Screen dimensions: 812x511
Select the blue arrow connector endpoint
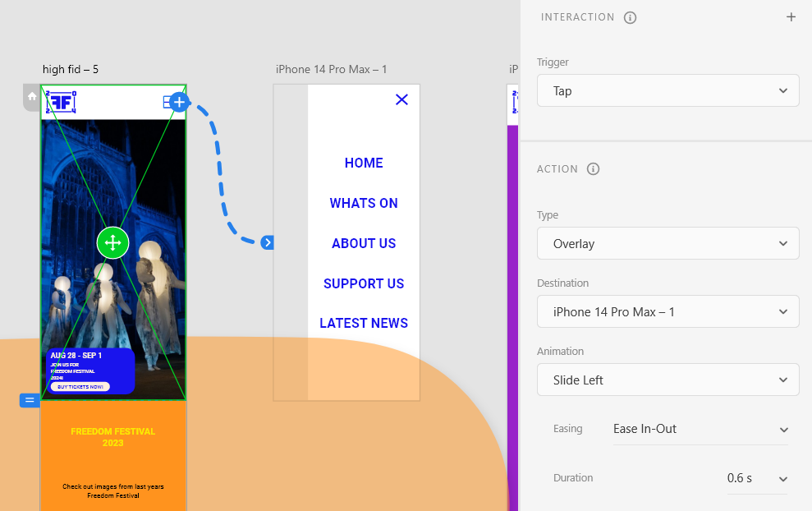click(268, 242)
